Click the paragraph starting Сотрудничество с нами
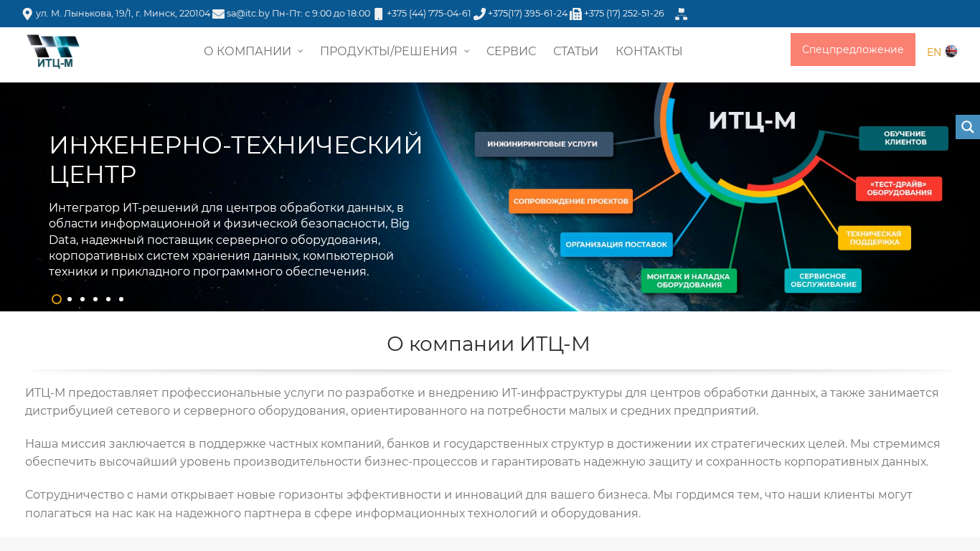The height and width of the screenshot is (551, 980). pyautogui.click(x=469, y=504)
